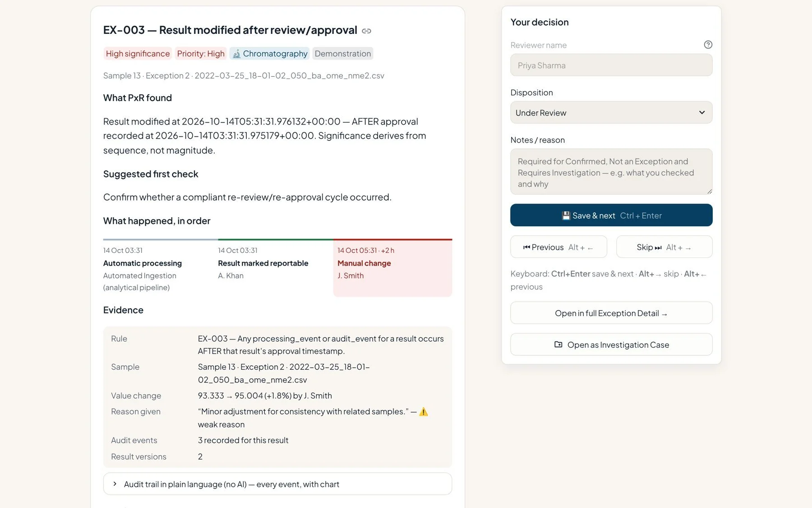Click the Priority: High tag
This screenshot has width=812, height=508.
point(201,54)
